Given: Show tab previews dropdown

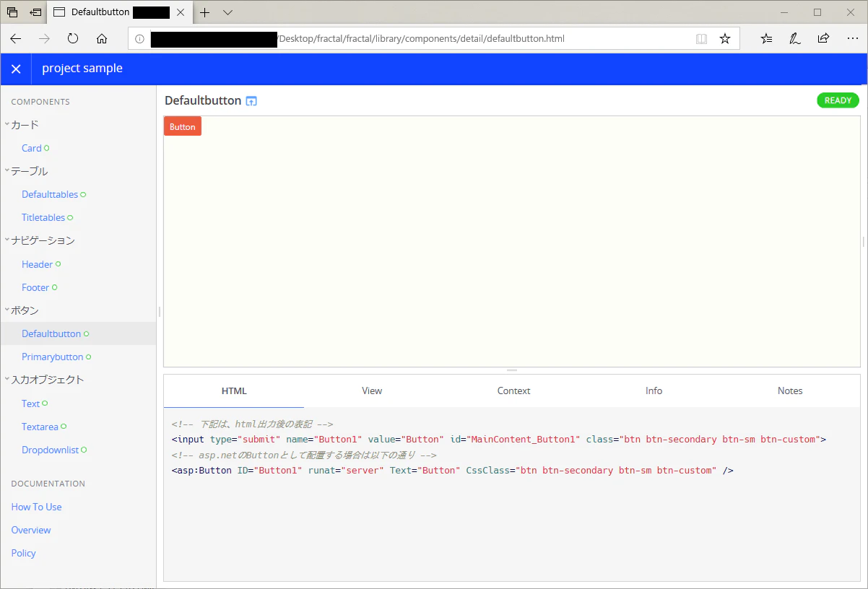Looking at the screenshot, I should (x=228, y=12).
